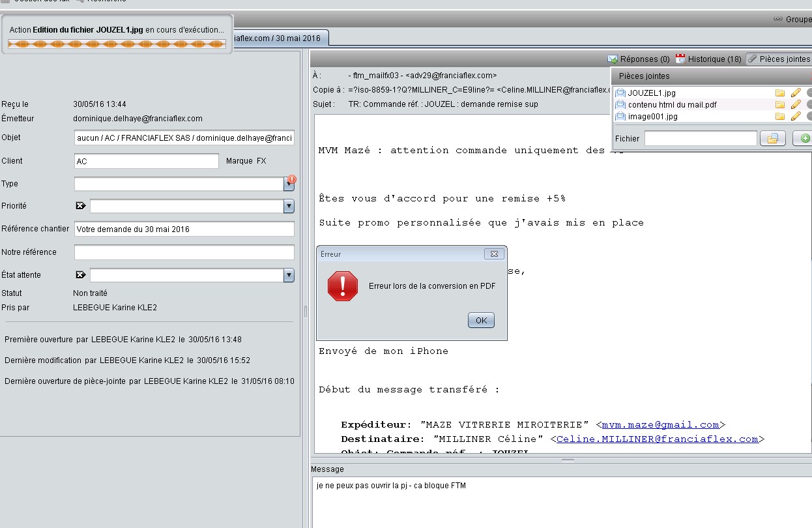
Task: Open attachment JOUZEL1.jpg
Action: [x=652, y=93]
